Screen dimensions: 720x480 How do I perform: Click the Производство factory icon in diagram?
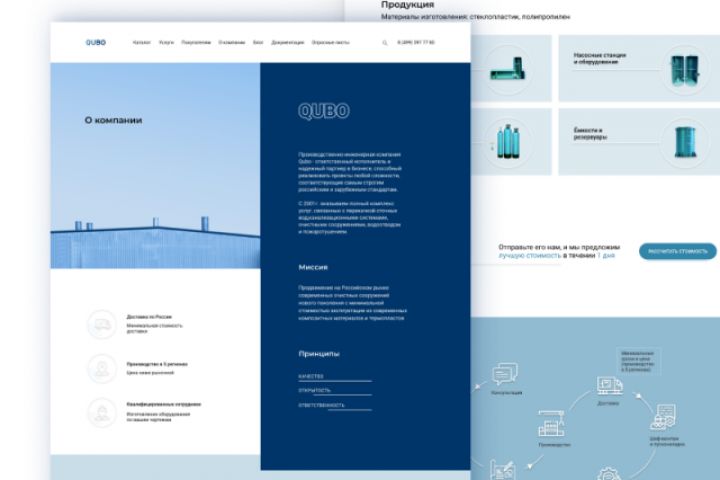552,424
